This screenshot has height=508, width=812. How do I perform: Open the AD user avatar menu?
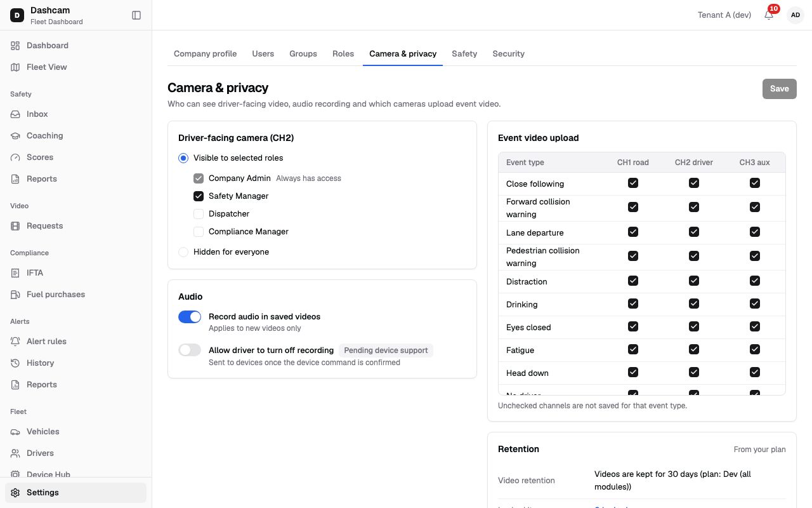coord(795,15)
